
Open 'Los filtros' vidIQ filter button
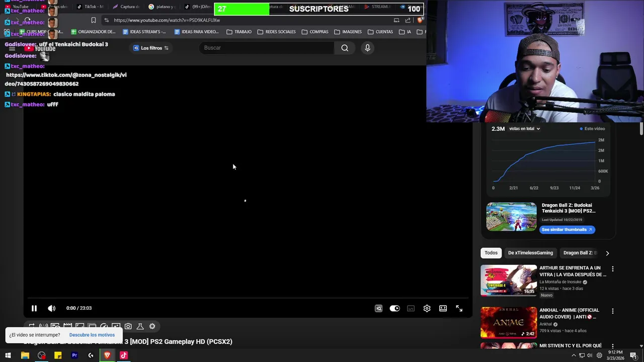(151, 48)
